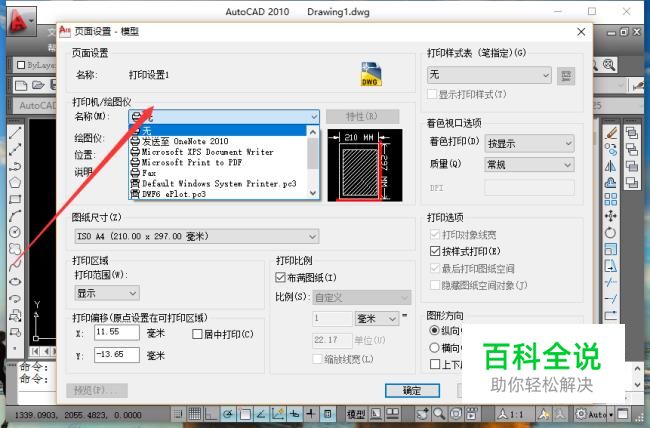The height and width of the screenshot is (428, 650).
Task: Select the Stretch tool
Action: 611,265
